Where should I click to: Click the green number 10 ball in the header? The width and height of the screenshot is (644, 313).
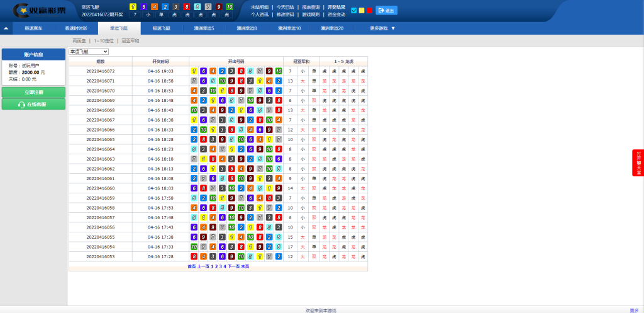(x=230, y=6)
